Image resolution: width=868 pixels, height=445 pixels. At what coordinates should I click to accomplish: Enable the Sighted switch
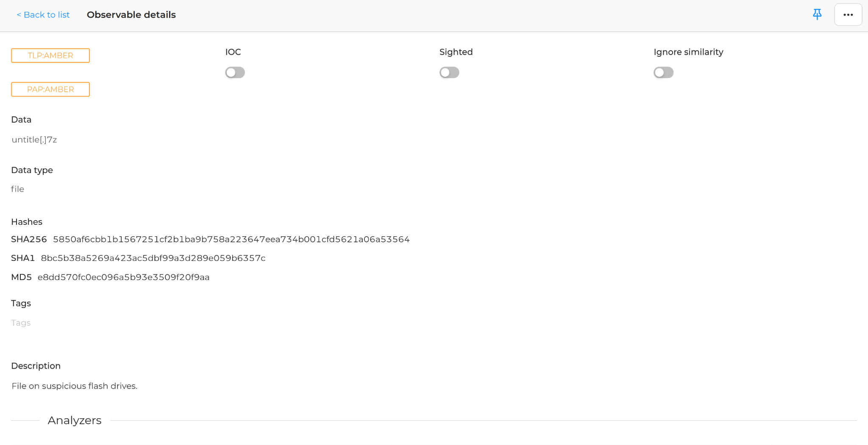tap(449, 73)
